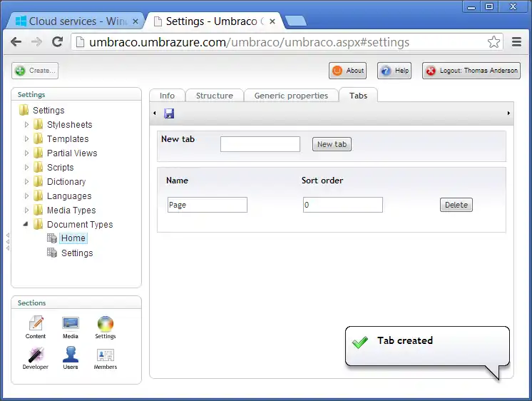532x401 pixels.
Task: Delete the Page tab
Action: [x=456, y=205]
